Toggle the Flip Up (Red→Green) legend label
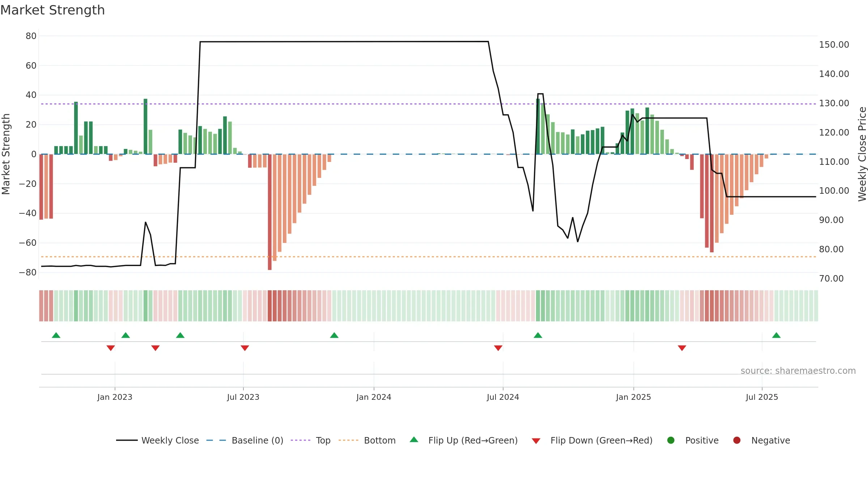The image size is (868, 488). tap(473, 441)
